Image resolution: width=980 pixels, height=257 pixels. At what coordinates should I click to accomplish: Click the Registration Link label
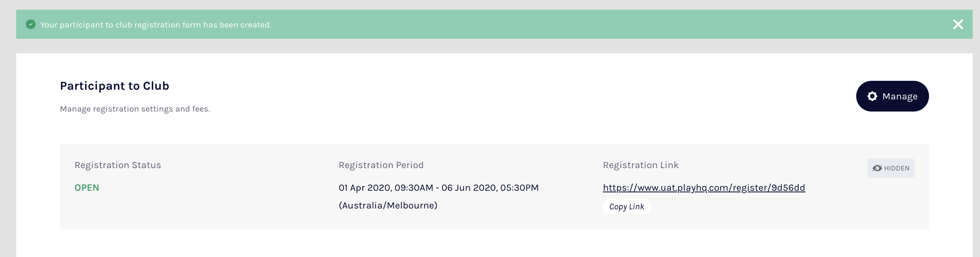point(641,165)
